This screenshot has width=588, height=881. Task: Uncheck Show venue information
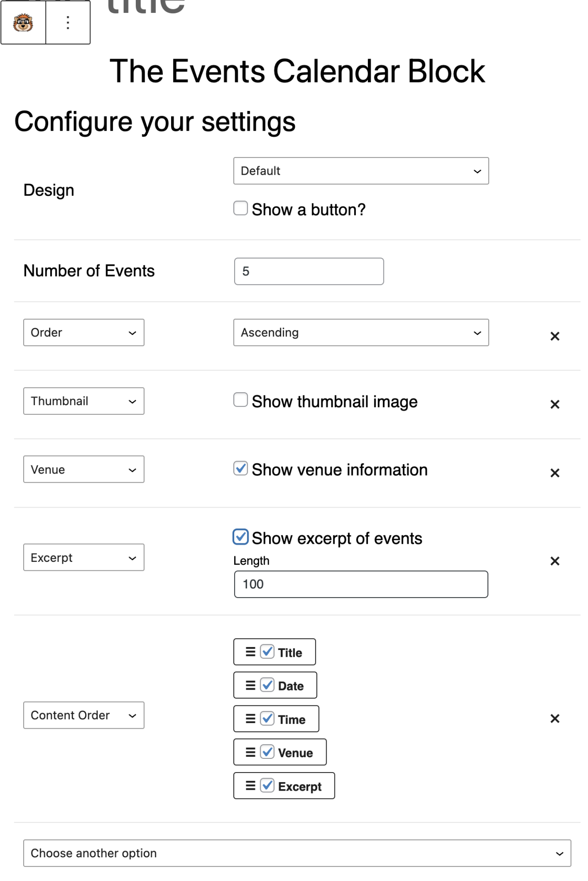pyautogui.click(x=241, y=468)
